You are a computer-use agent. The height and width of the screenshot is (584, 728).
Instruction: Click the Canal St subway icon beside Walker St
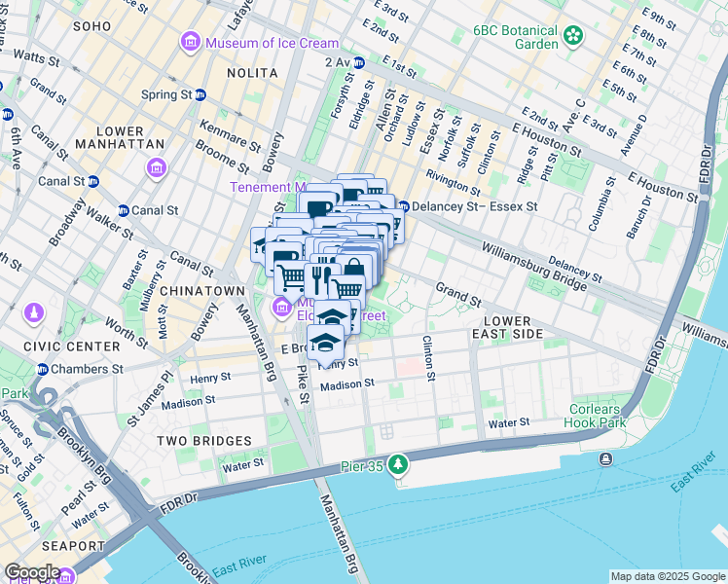[x=123, y=211]
